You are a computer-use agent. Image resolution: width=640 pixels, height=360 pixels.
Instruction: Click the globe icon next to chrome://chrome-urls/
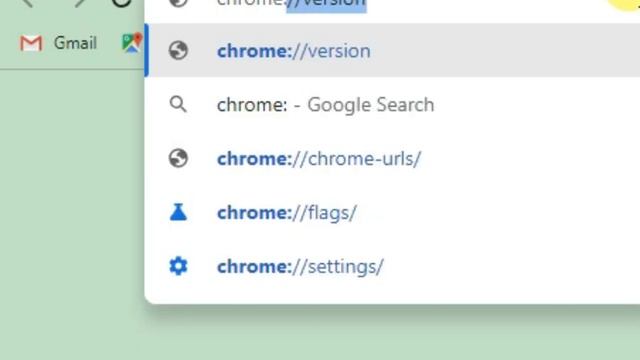(178, 158)
